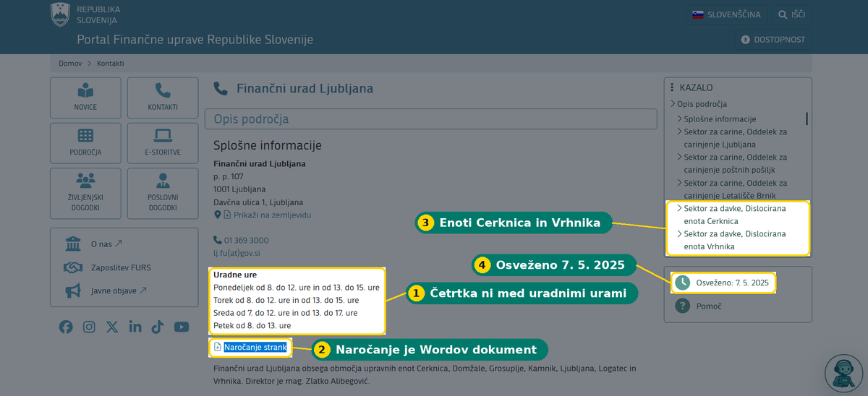Image resolution: width=868 pixels, height=396 pixels.
Task: Click the handshake icon beside Zaposlitev FURS
Action: pos(73,267)
